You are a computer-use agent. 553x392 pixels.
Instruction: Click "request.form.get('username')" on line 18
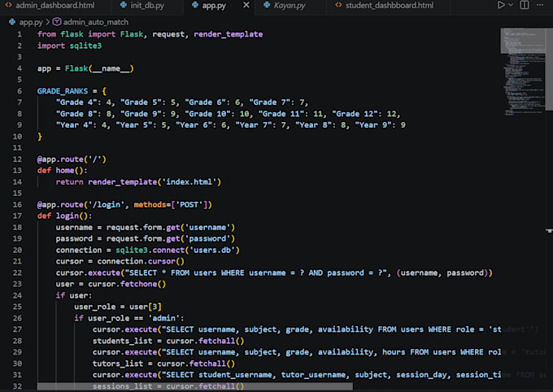(x=171, y=227)
